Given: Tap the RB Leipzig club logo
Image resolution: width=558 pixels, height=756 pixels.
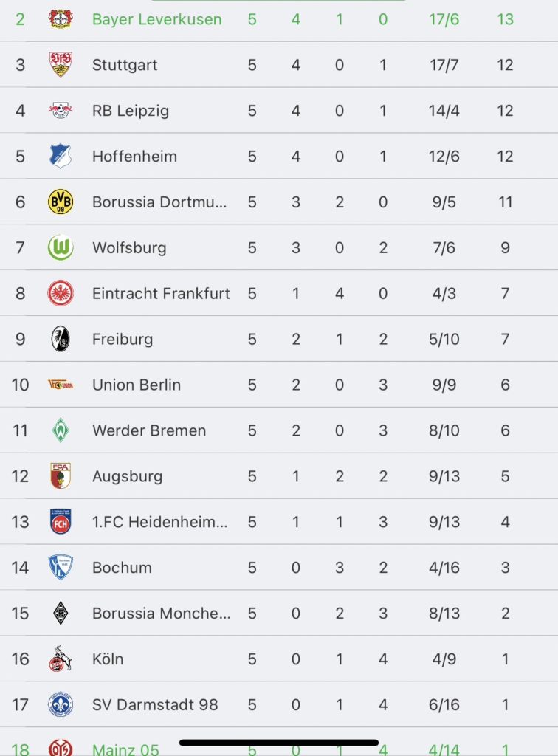Looking at the screenshot, I should [61, 111].
